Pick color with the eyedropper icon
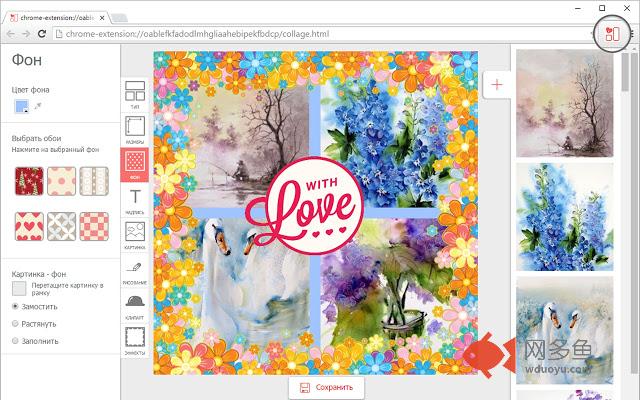640x400 pixels. coord(38,106)
